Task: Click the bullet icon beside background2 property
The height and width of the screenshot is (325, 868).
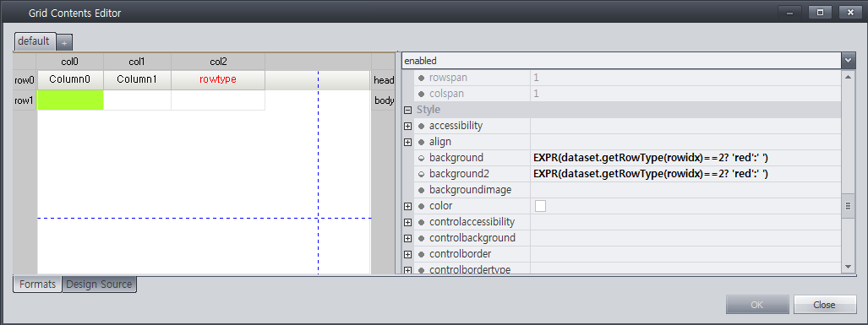Action: [421, 174]
